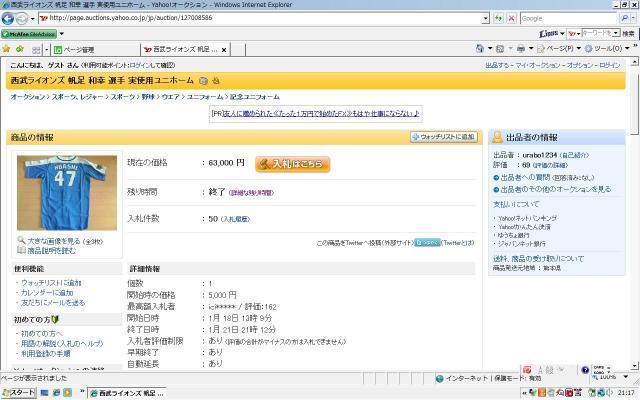
Task: Click the browser Forward arrow button
Action: click(x=22, y=18)
